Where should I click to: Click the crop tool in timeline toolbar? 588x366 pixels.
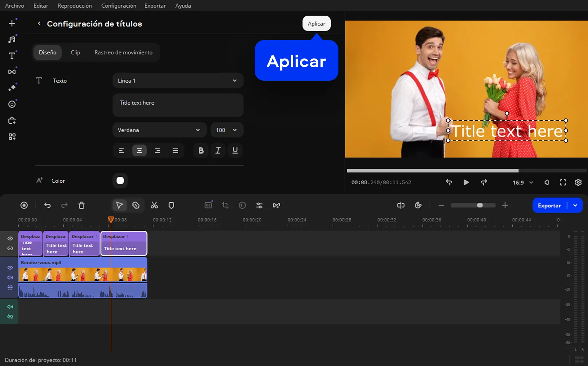point(225,206)
